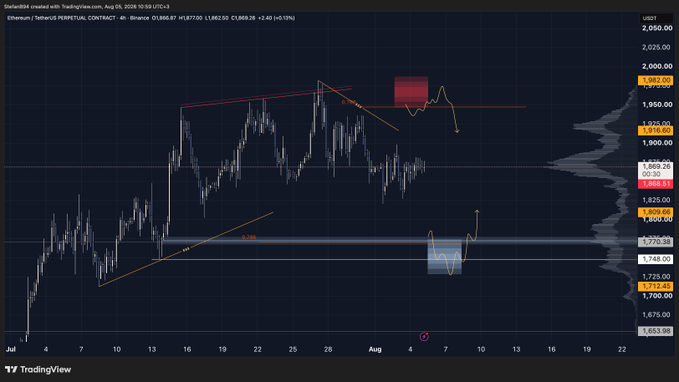Image resolution: width=679 pixels, height=382 pixels.
Task: Select the white 1,748.00 price label
Action: click(656, 259)
